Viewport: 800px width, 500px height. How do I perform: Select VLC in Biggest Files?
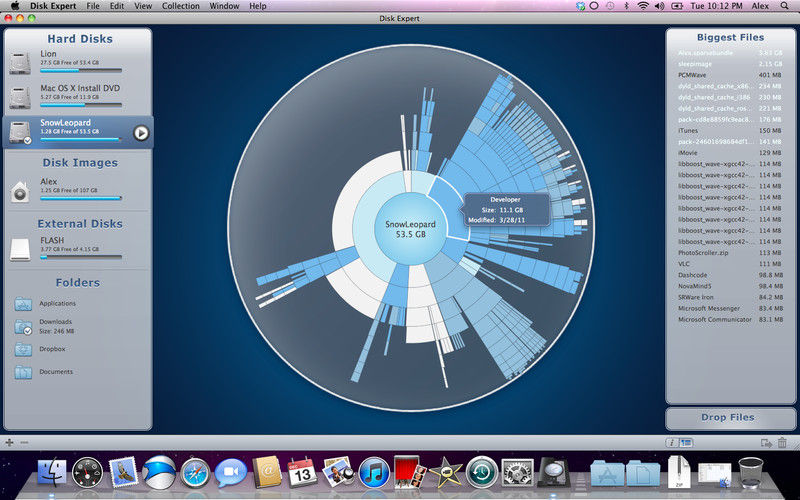pos(730,264)
